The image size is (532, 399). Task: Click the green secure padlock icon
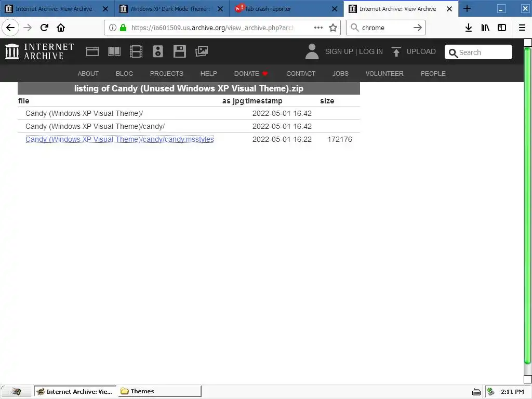123,28
